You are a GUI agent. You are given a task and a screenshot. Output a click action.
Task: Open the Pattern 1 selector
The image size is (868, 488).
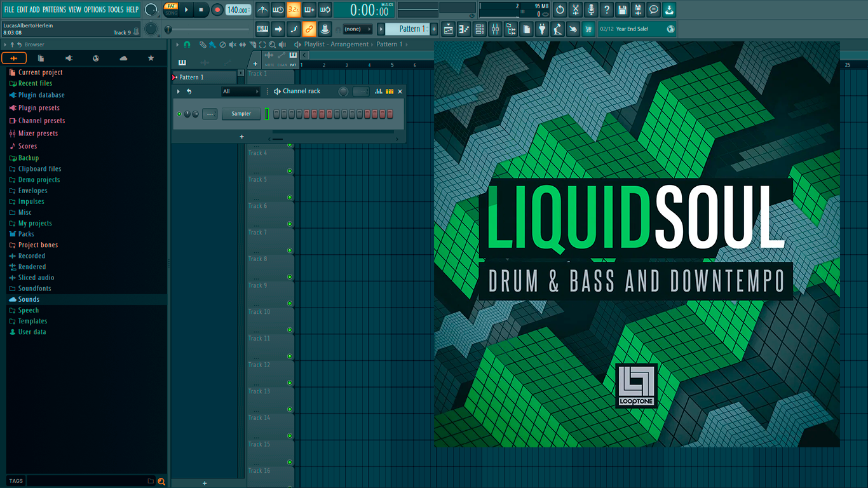tap(409, 29)
